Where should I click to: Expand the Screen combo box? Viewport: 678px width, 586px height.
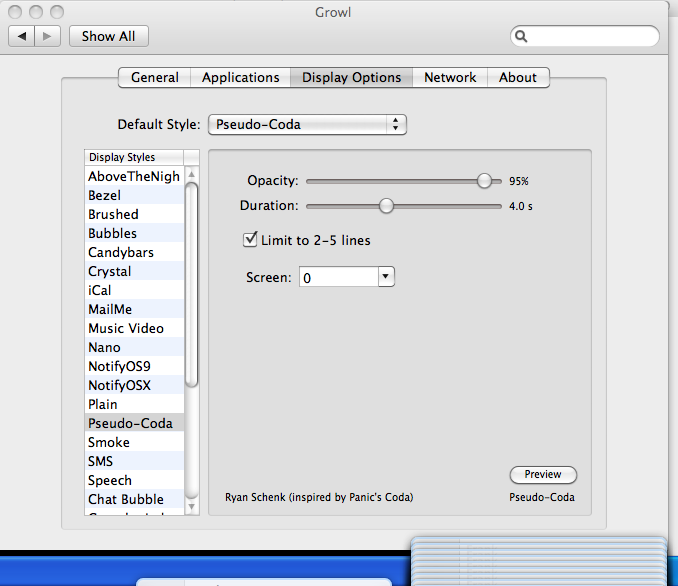coord(386,277)
